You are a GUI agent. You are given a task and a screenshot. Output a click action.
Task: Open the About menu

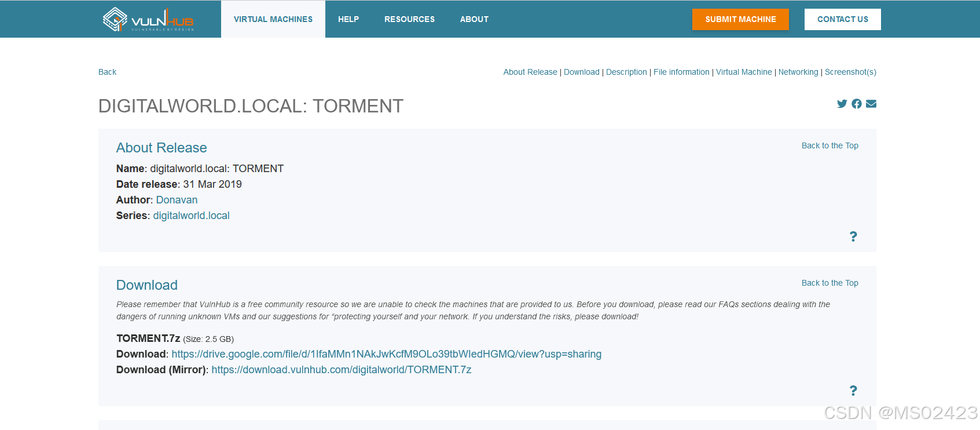tap(474, 19)
